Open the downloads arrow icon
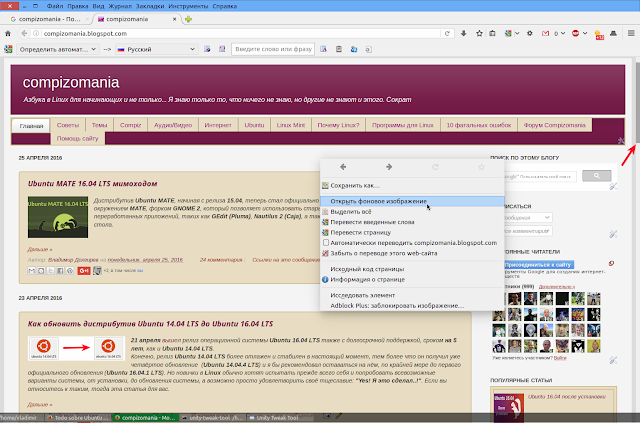The width and height of the screenshot is (640, 423). [x=464, y=33]
